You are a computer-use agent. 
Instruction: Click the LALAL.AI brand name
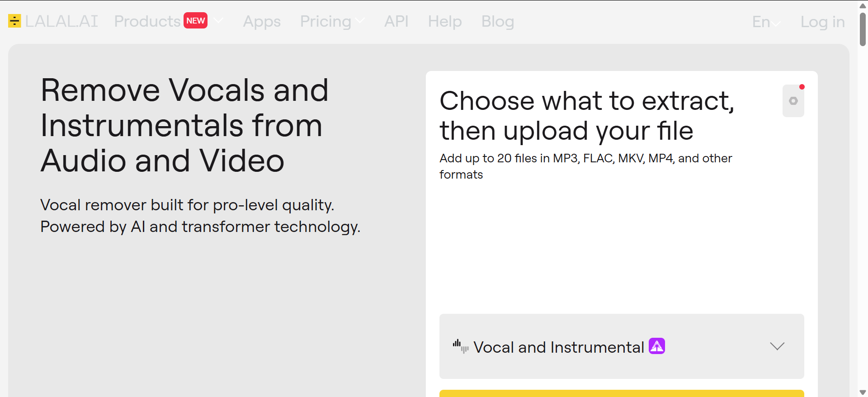tap(61, 21)
